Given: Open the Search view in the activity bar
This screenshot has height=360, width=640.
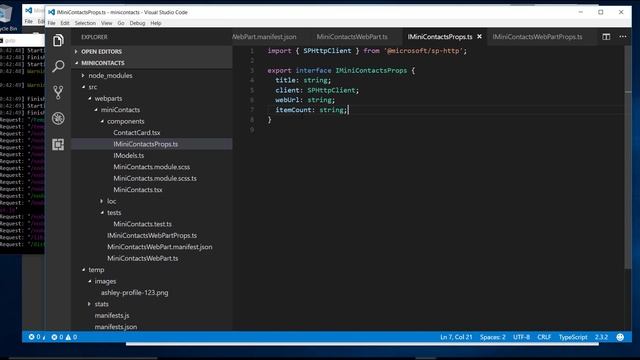Looking at the screenshot, I should [58, 66].
